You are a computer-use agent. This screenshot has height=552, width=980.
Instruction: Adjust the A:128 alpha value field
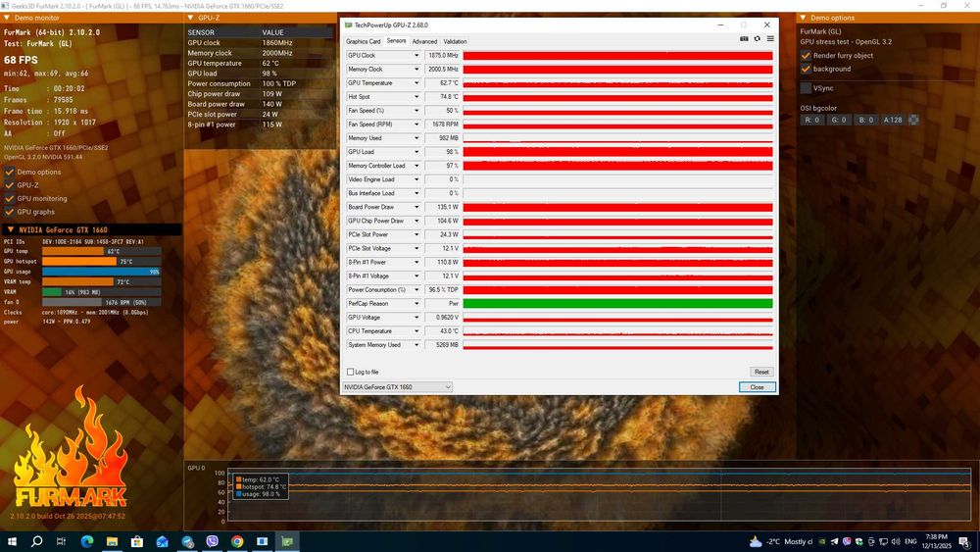tap(893, 120)
